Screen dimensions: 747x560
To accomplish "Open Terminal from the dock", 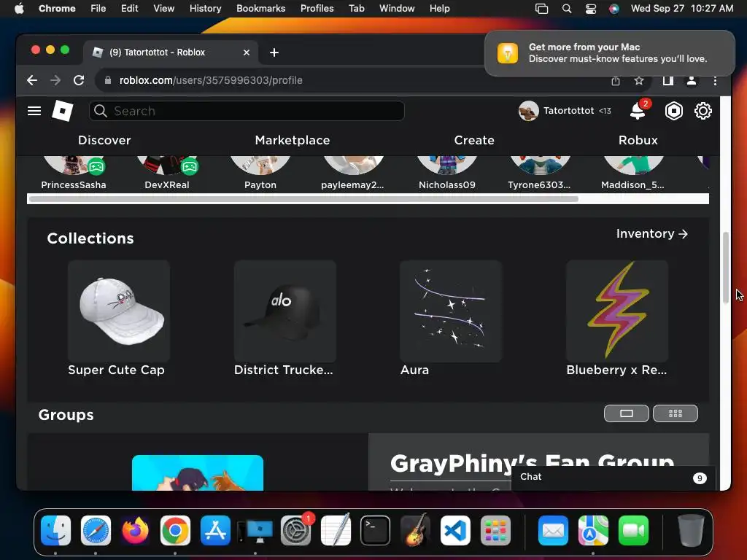I will (x=376, y=530).
